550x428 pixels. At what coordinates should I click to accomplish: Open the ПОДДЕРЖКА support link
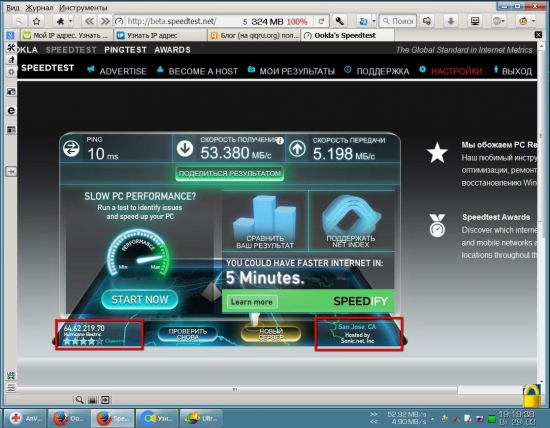point(383,71)
